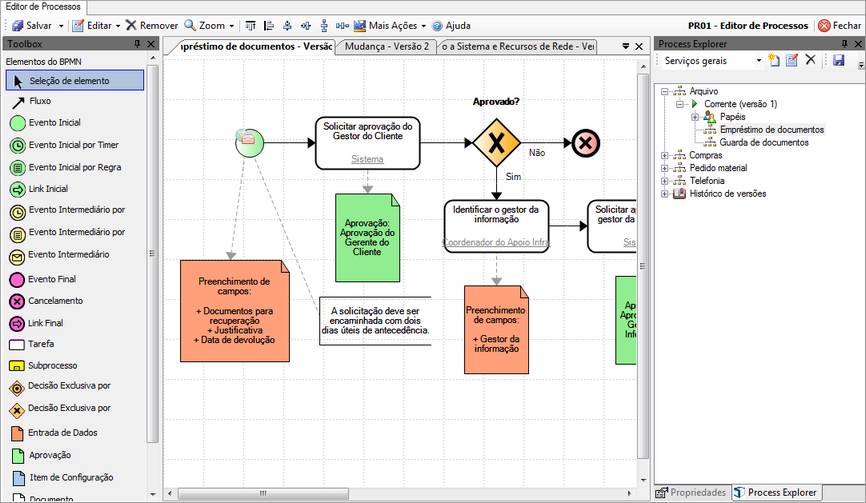Click the save disk icon in Process Explorer

click(838, 60)
